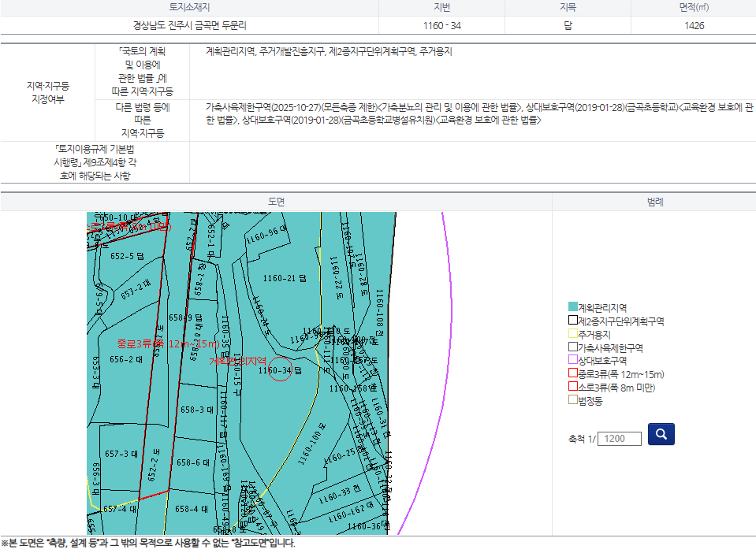Click parcel 1160-33 전 on the map
This screenshot has height=553, width=756.
(x=340, y=494)
